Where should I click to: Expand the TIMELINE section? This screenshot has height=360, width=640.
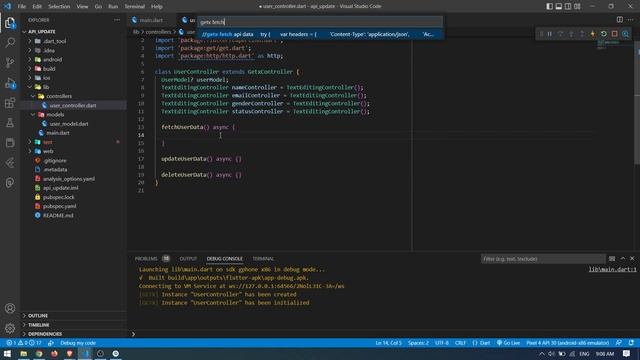pyautogui.click(x=73, y=325)
